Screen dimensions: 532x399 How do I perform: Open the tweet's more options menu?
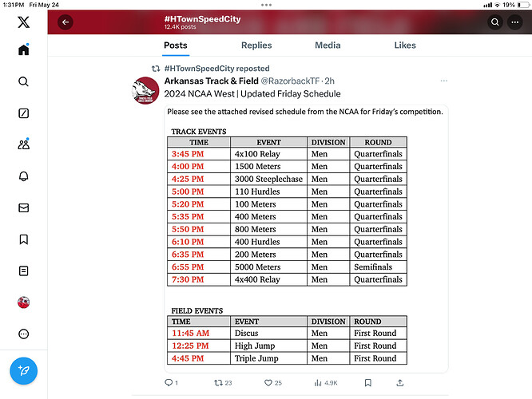(444, 81)
